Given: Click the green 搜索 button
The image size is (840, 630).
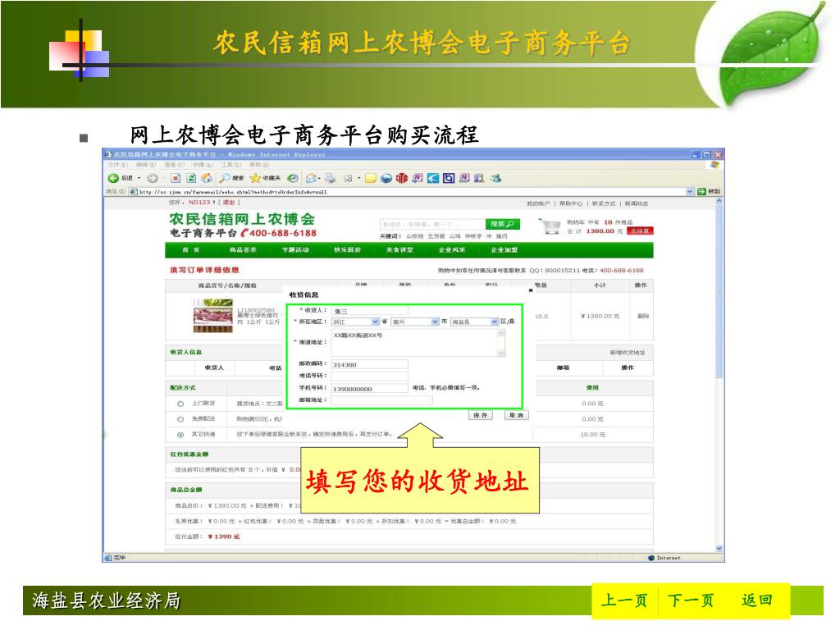Looking at the screenshot, I should 503,224.
